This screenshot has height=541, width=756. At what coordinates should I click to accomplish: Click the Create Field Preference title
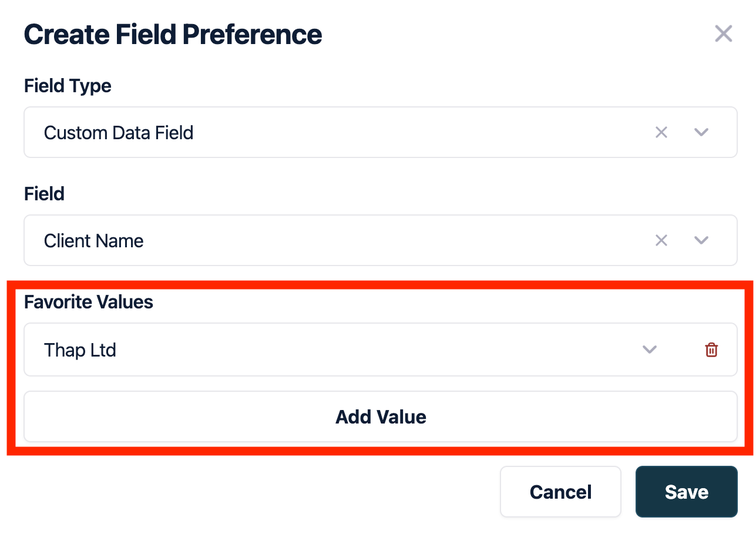tap(173, 35)
